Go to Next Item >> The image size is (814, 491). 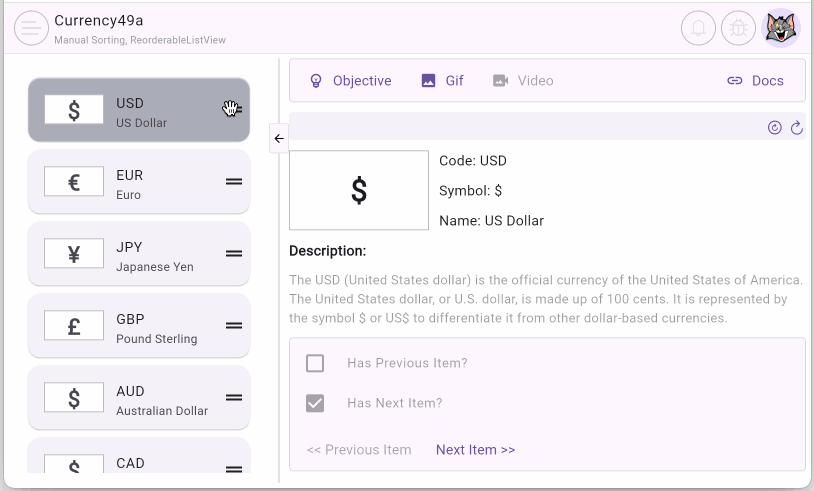[475, 450]
